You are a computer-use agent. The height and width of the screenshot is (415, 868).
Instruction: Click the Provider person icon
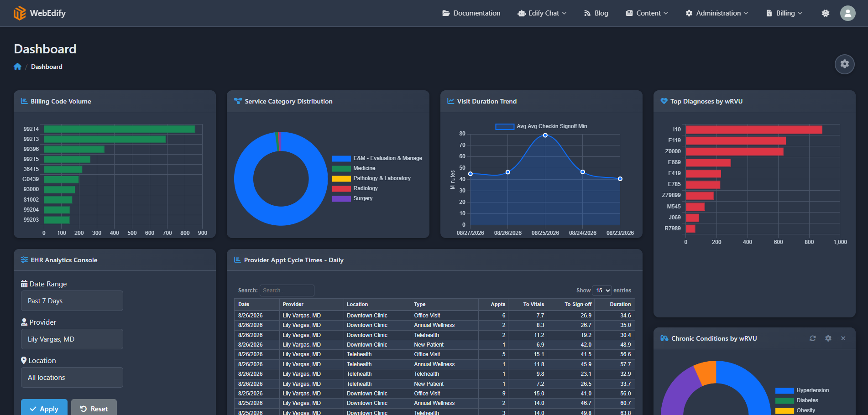(x=24, y=322)
